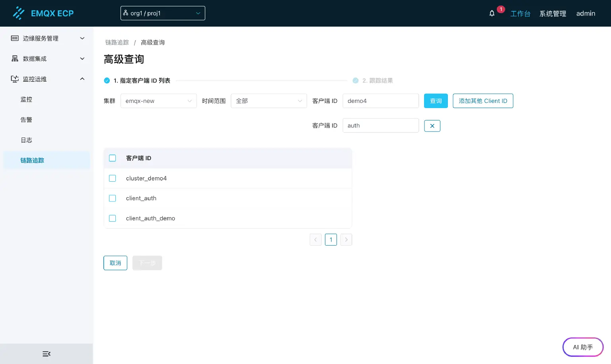The image size is (611, 364).
Task: Switch to 系统管理 in top menu
Action: pyautogui.click(x=553, y=13)
